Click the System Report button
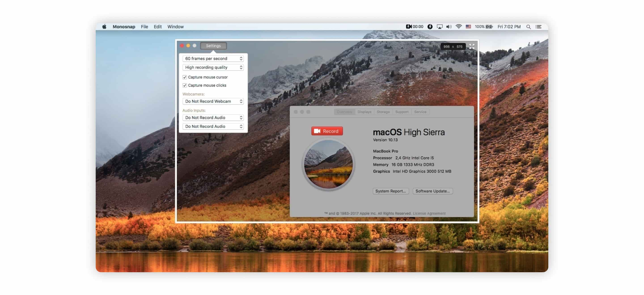Image resolution: width=644 pixels, height=295 pixels. pos(390,191)
